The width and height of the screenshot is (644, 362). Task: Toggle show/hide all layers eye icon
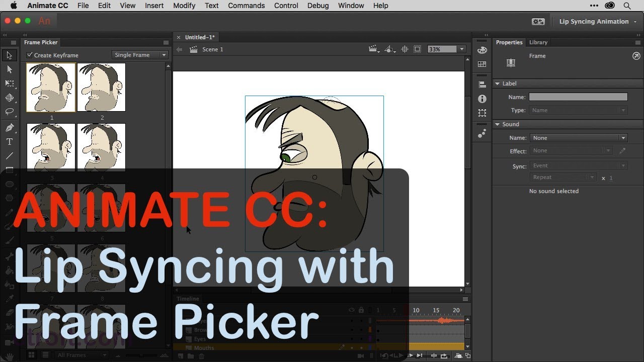click(352, 310)
